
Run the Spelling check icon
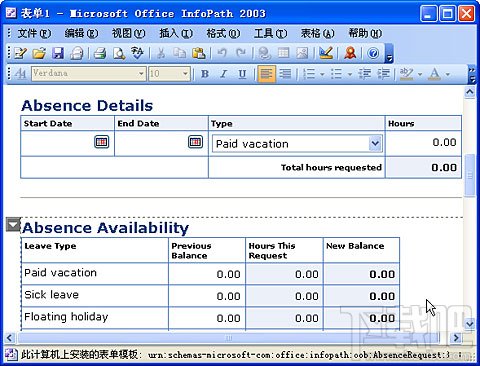coord(137,53)
